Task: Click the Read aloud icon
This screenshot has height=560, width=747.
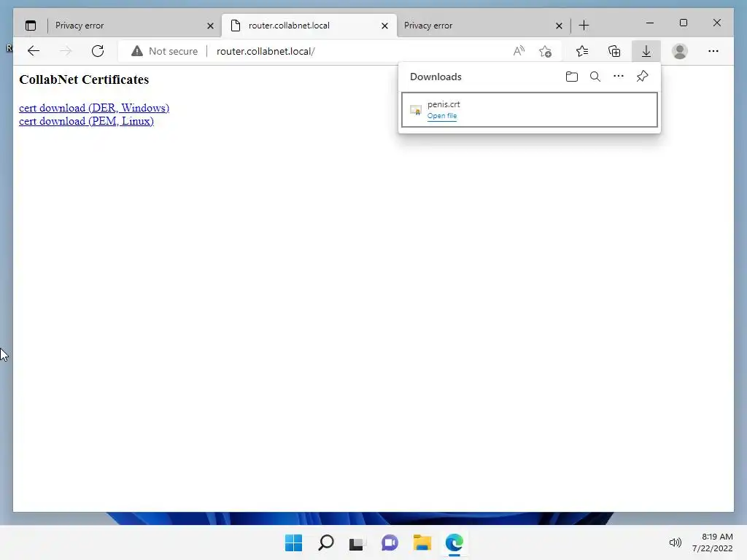Action: coord(519,51)
